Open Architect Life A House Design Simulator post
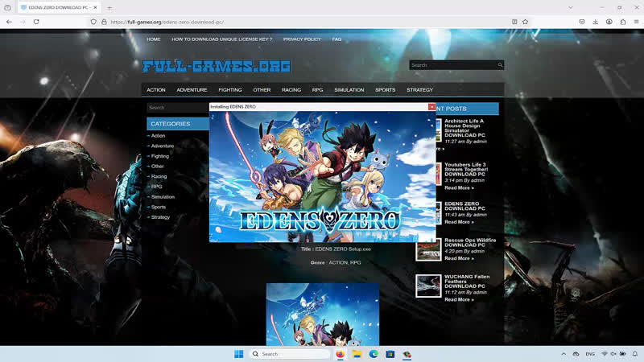644x362 pixels. click(464, 128)
